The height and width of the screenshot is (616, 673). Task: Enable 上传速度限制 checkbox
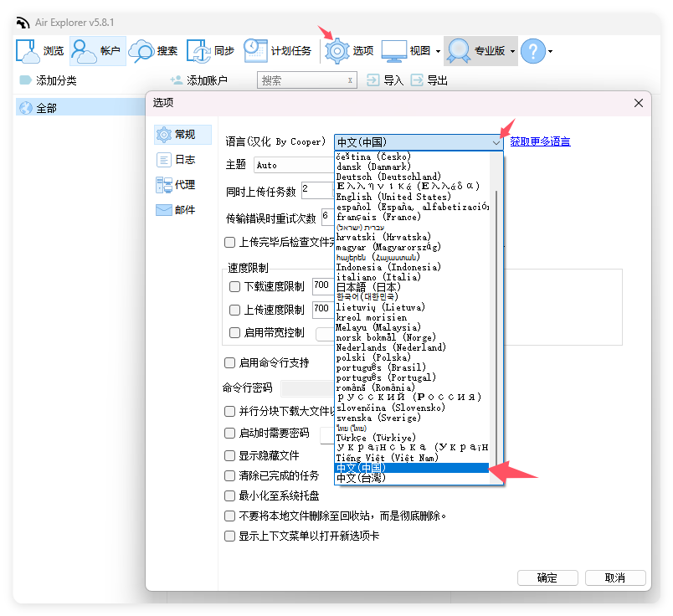234,310
